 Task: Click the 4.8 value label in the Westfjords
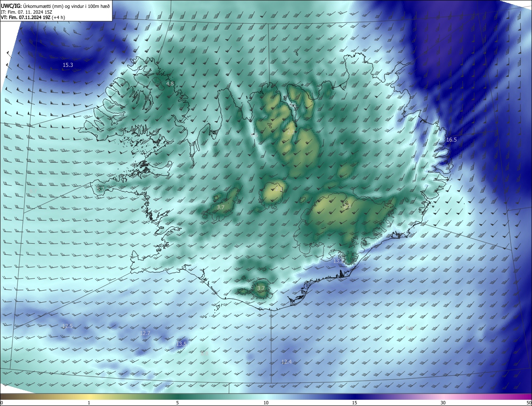[170, 84]
